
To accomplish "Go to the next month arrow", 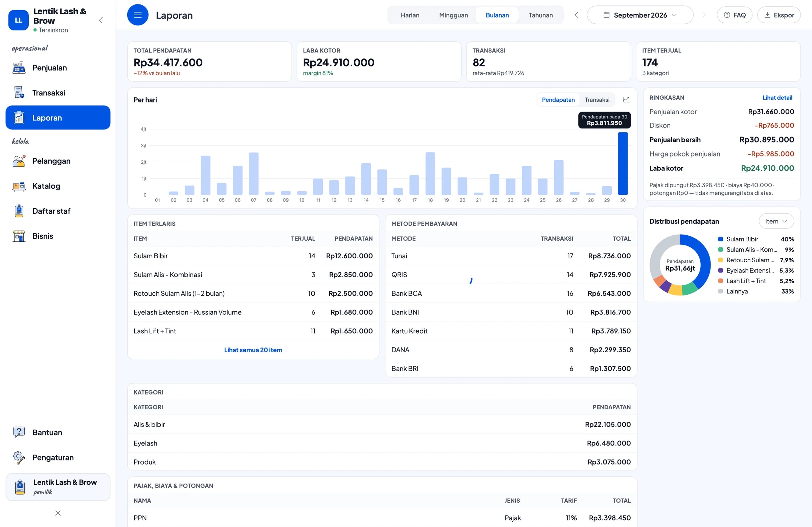I will point(704,15).
